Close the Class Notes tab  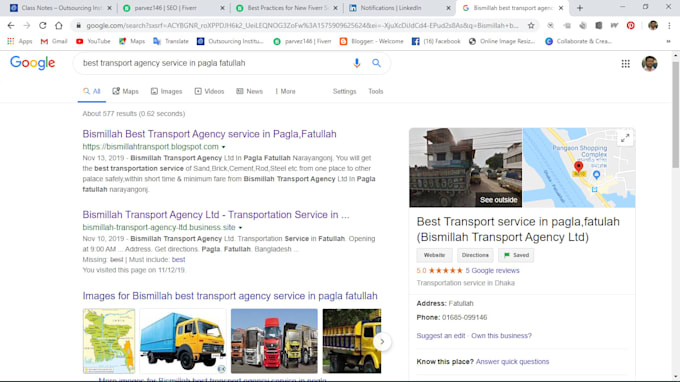click(109, 8)
